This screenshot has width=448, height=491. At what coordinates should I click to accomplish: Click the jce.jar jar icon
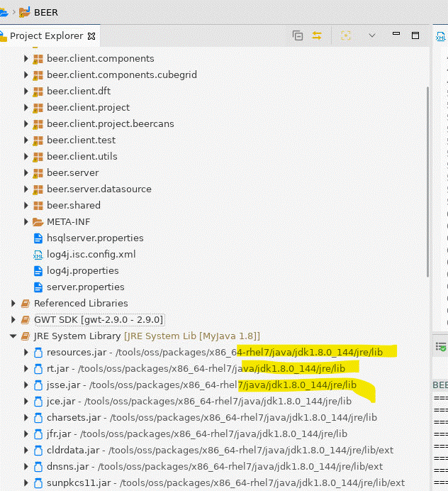(38, 402)
